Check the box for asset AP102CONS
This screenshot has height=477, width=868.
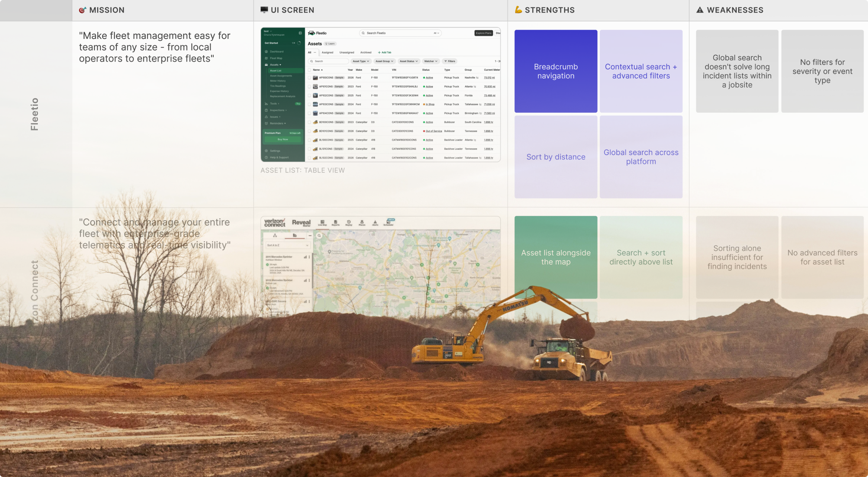(x=309, y=96)
